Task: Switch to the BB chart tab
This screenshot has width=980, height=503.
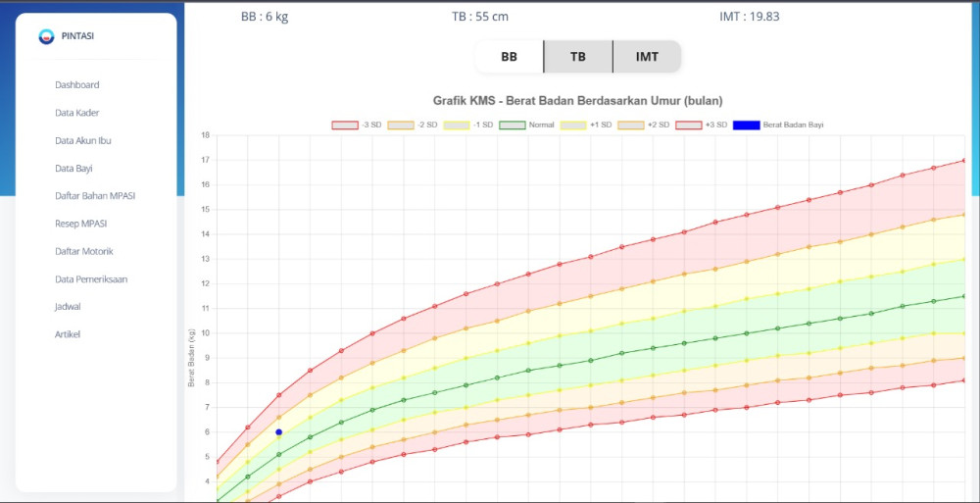Action: click(x=510, y=56)
